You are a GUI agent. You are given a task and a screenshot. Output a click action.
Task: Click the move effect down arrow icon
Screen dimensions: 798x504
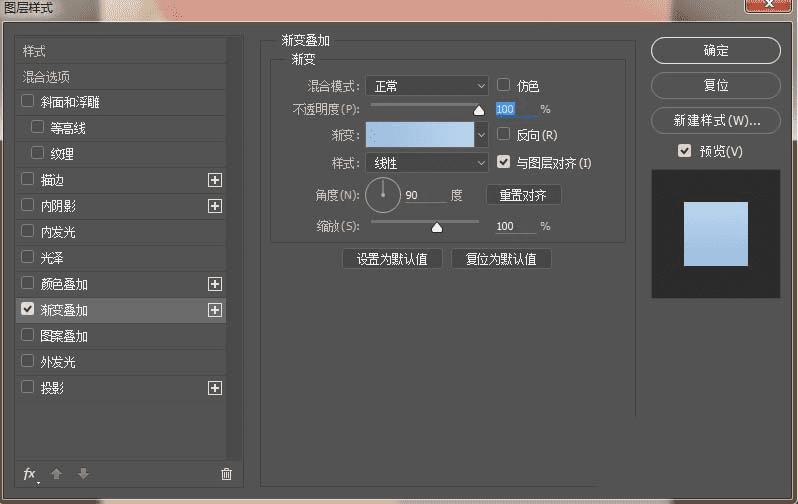click(83, 474)
